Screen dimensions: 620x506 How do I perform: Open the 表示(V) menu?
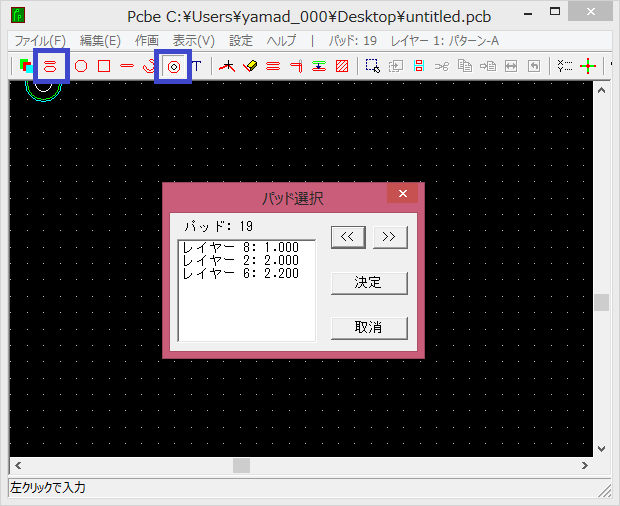193,41
